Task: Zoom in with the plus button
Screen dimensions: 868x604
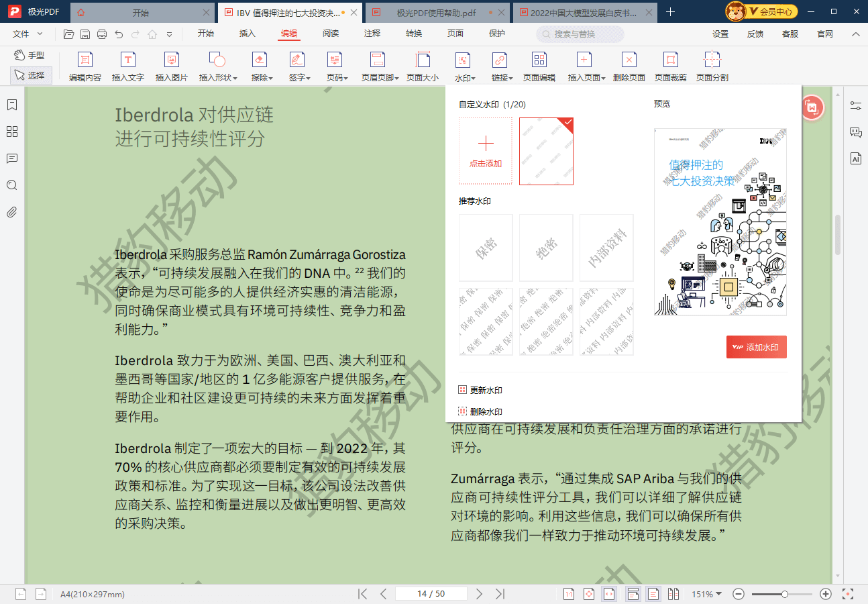Action: coord(826,594)
